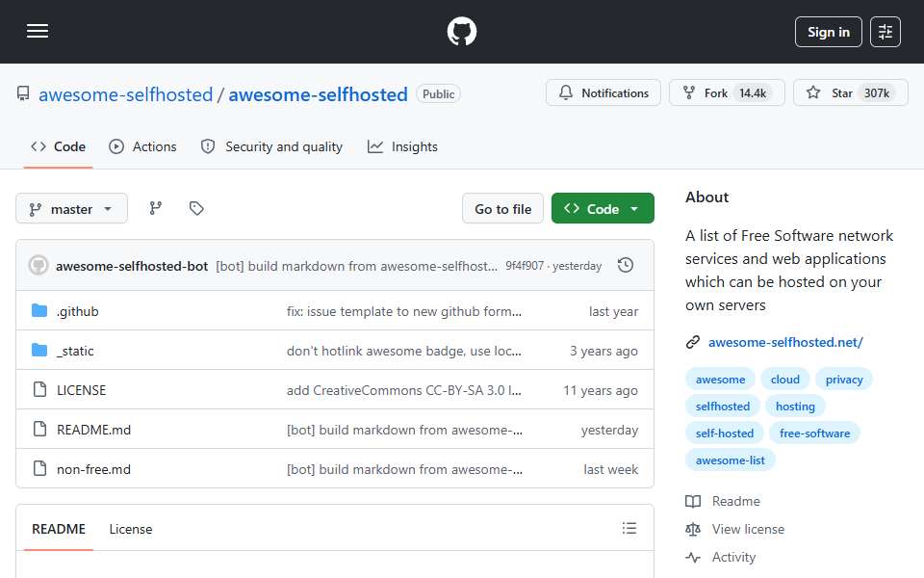
Task: Click the Sign in button
Action: tap(828, 32)
